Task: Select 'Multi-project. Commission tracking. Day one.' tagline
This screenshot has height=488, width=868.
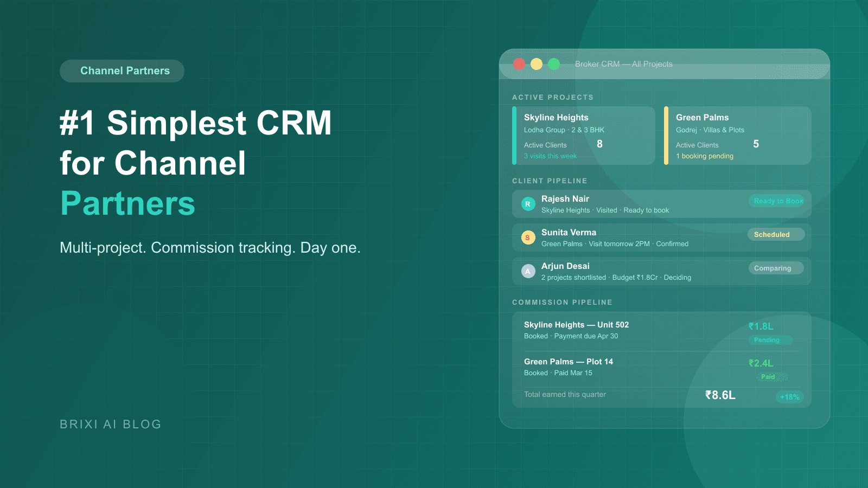Action: (x=210, y=248)
